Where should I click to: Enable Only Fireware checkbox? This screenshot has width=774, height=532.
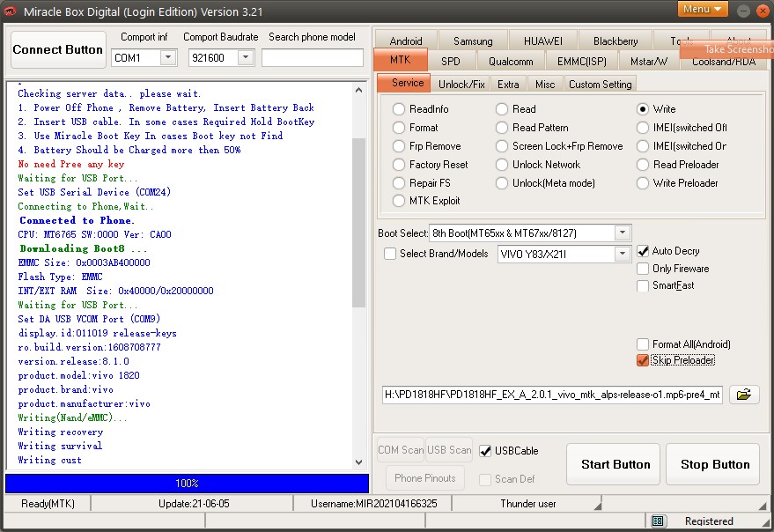643,269
